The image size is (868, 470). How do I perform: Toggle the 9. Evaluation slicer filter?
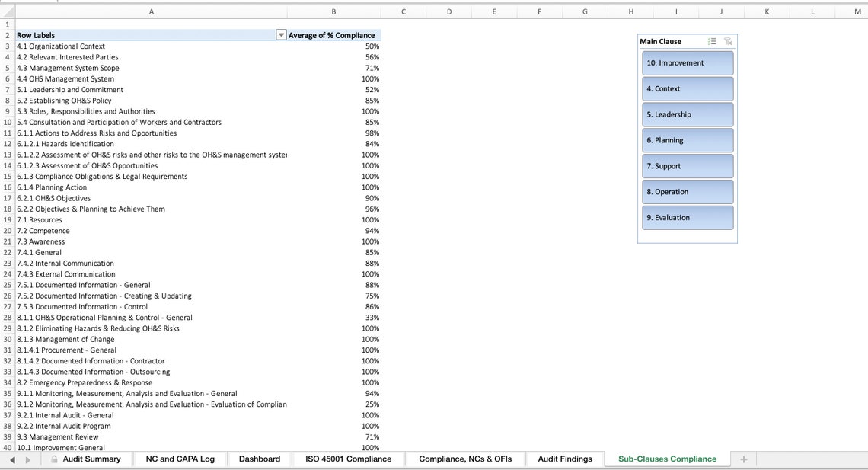(x=685, y=217)
